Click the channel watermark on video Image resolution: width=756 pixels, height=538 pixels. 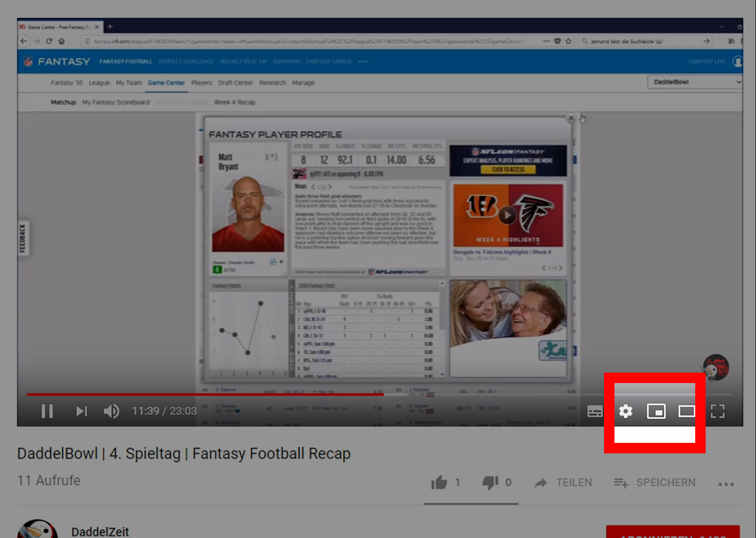click(x=716, y=368)
